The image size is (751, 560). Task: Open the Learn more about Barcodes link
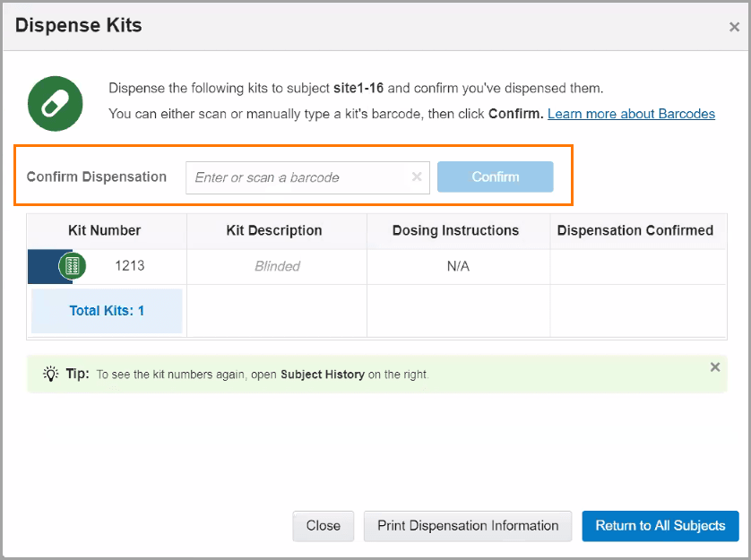point(631,114)
